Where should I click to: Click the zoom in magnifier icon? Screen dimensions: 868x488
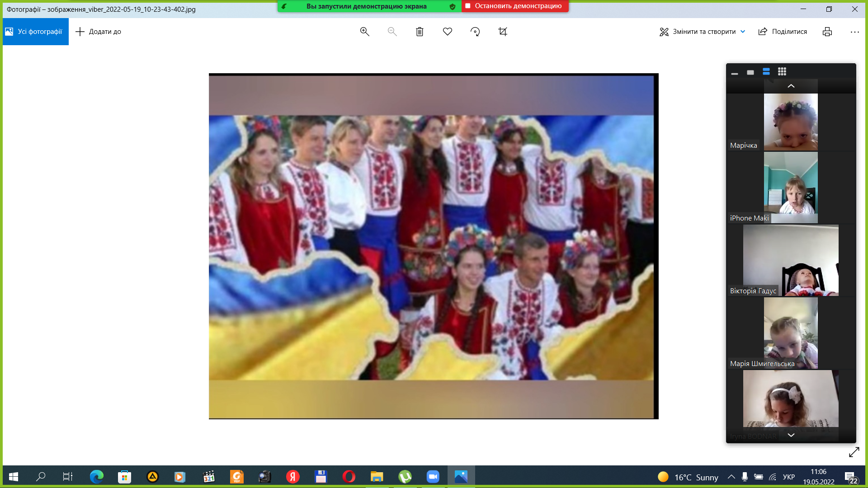tap(364, 32)
